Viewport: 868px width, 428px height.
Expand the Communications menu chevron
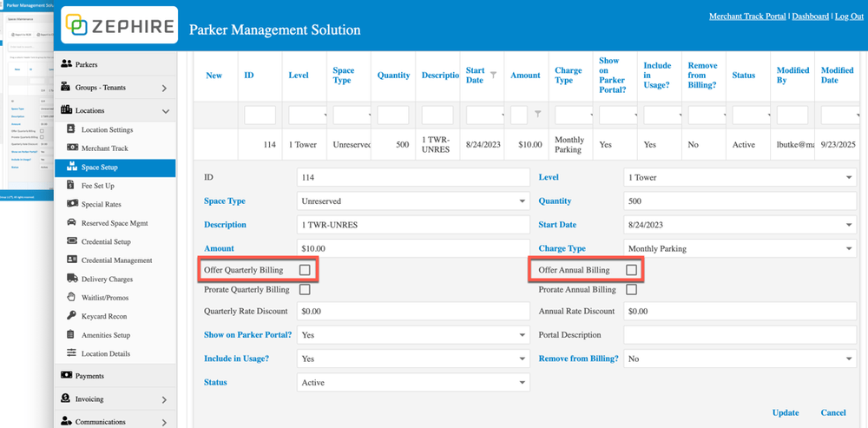coord(164,423)
